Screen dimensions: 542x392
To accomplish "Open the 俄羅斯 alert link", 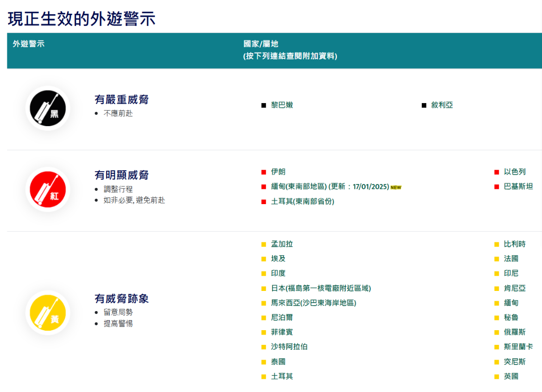I will 515,332.
